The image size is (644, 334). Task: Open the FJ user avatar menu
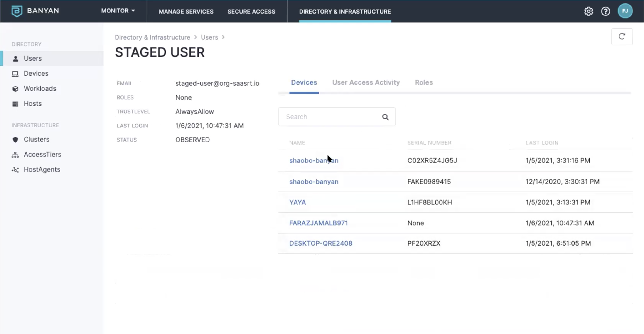coord(625,11)
